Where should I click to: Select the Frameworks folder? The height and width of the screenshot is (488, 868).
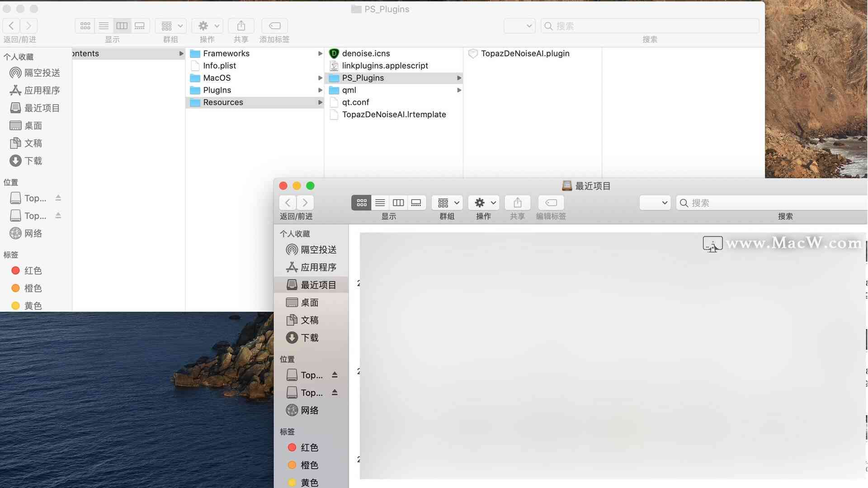click(255, 53)
